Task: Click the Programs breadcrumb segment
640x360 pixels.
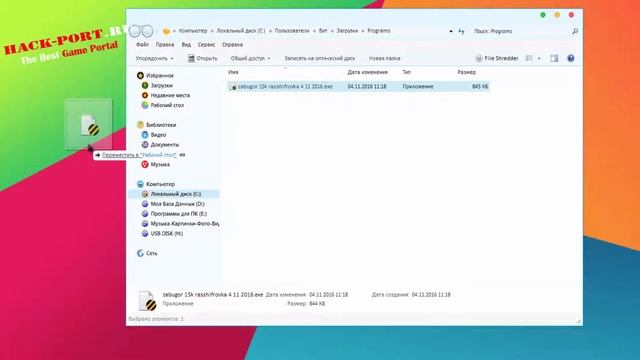Action: (x=378, y=31)
